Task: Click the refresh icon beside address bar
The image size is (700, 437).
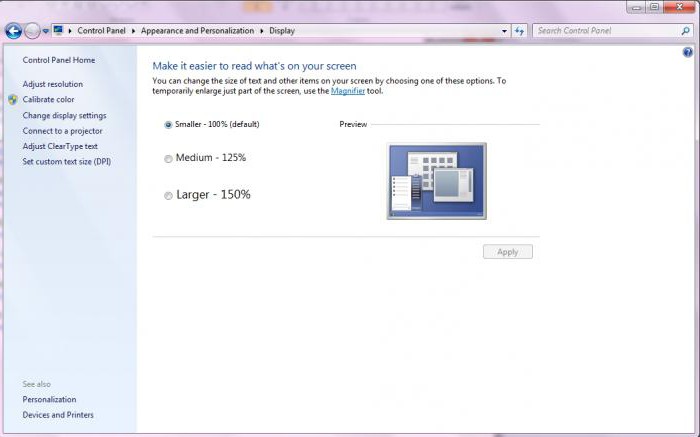Action: tap(520, 31)
